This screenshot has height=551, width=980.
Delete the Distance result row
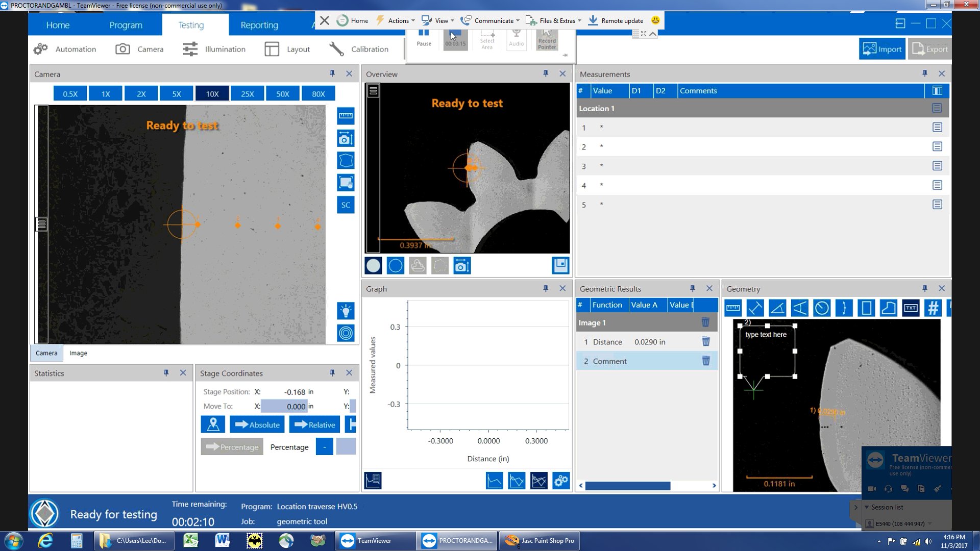pos(706,341)
